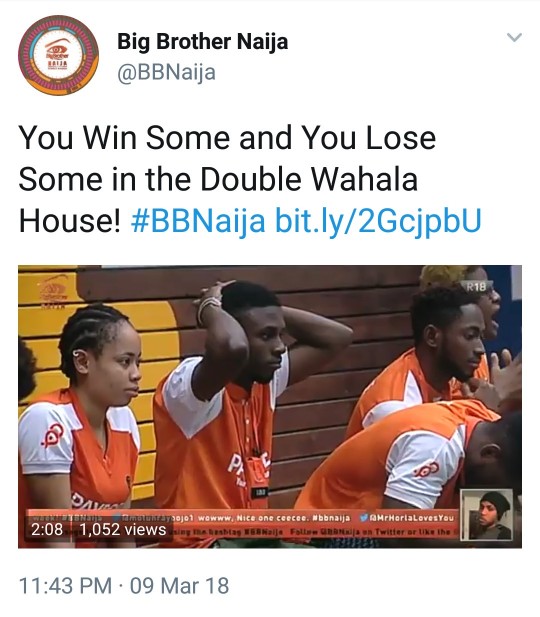Play the embedded tweet video
The image size is (540, 617).
click(x=270, y=406)
